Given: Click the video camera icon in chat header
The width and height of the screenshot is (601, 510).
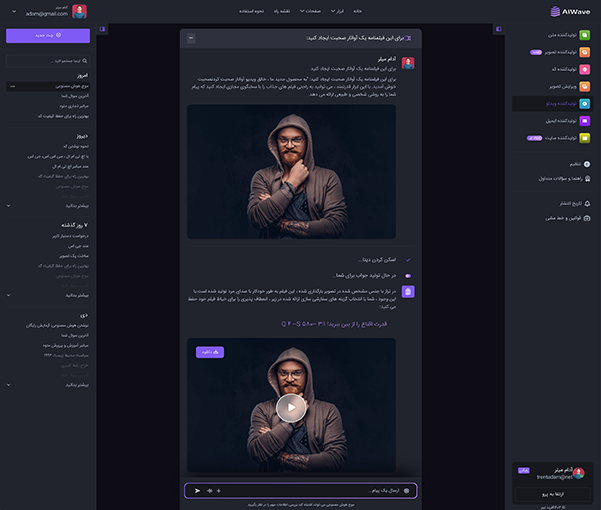Looking at the screenshot, I should [408, 38].
